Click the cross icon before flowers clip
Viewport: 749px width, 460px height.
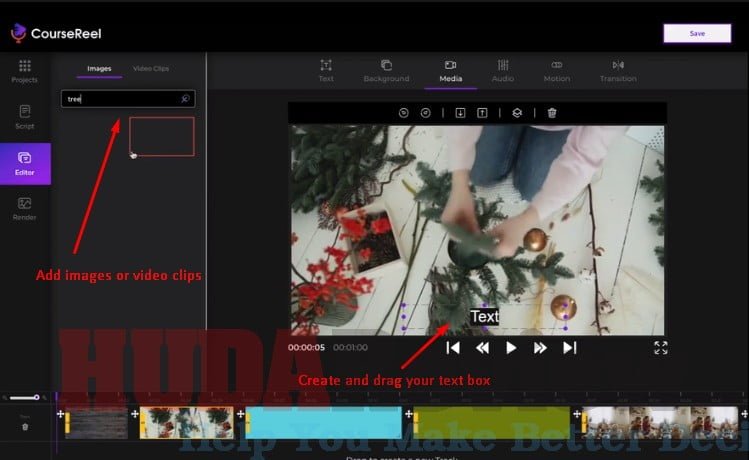pos(135,414)
